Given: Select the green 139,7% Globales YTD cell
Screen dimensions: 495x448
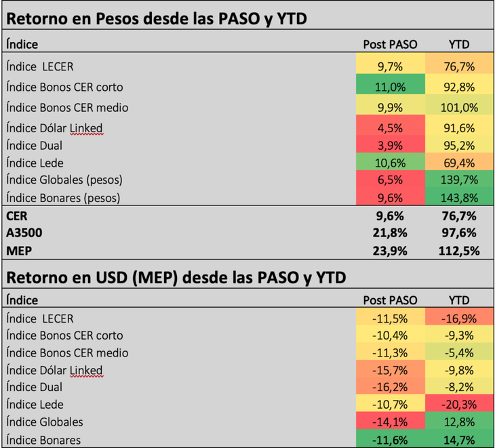Looking at the screenshot, I should click(x=459, y=180).
